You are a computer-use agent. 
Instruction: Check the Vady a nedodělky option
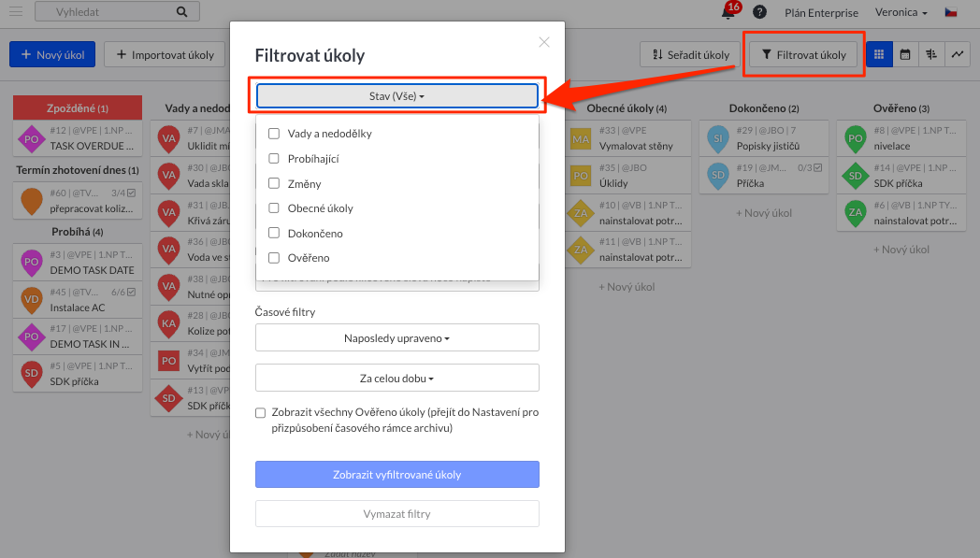click(x=274, y=133)
